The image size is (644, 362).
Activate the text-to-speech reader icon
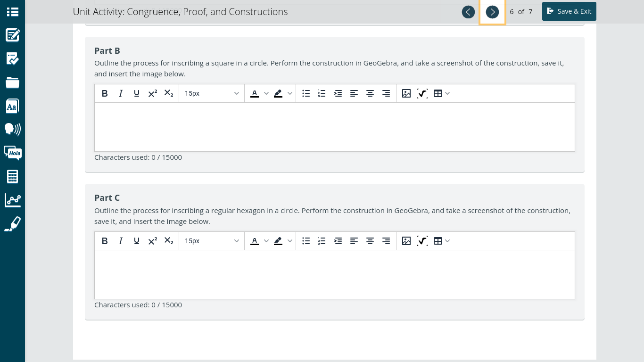click(12, 129)
